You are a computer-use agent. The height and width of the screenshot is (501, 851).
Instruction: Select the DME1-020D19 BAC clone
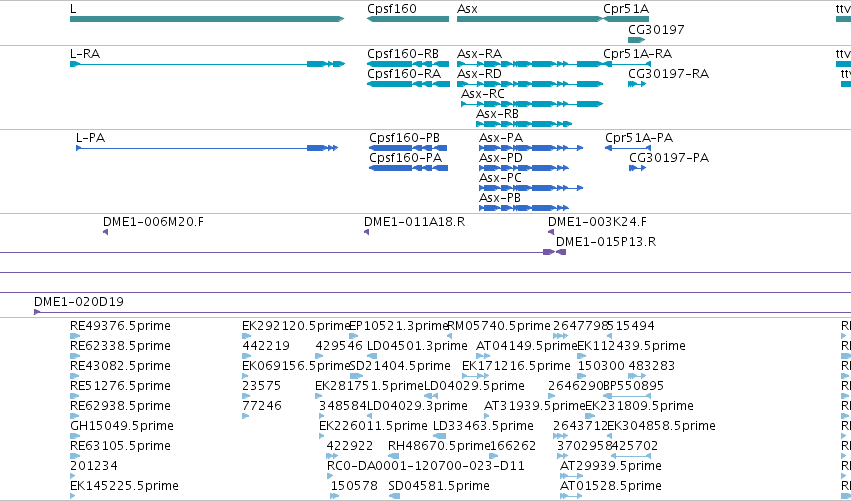442,312
